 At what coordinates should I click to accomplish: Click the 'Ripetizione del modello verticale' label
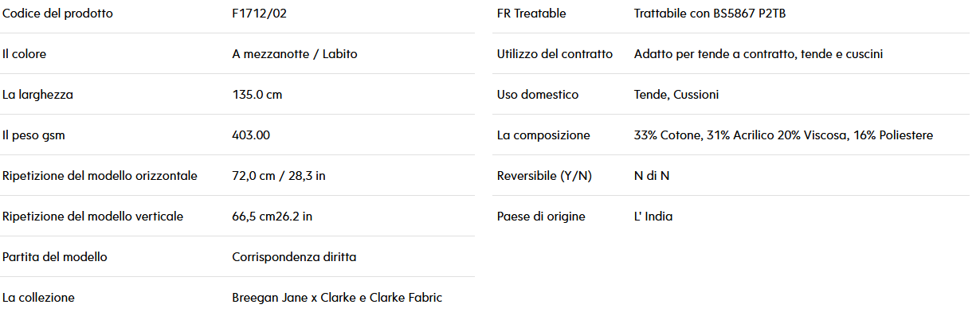(x=93, y=217)
